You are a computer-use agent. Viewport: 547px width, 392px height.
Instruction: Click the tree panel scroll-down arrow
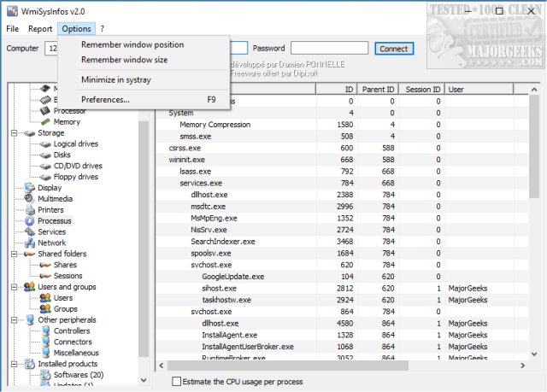point(144,380)
